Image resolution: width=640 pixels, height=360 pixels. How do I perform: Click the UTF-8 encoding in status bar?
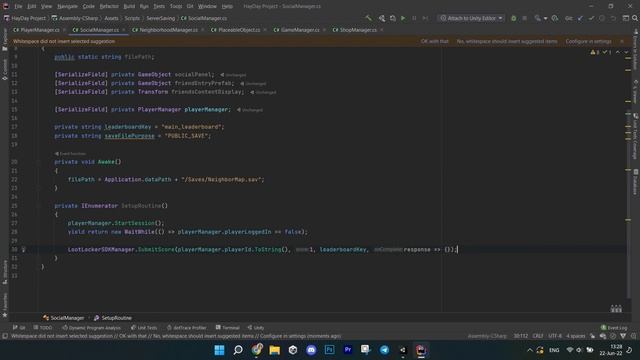(555, 336)
